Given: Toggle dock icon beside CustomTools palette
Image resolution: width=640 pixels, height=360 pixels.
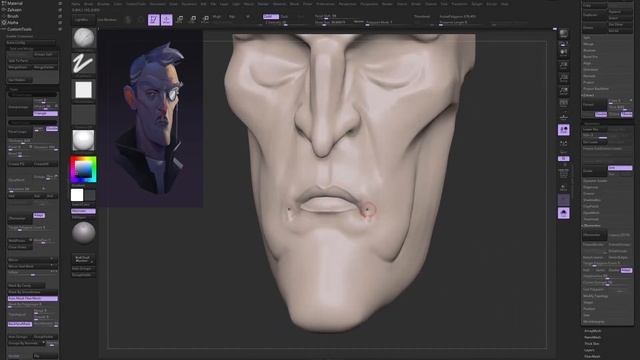Looking at the screenshot, I should (60, 29).
